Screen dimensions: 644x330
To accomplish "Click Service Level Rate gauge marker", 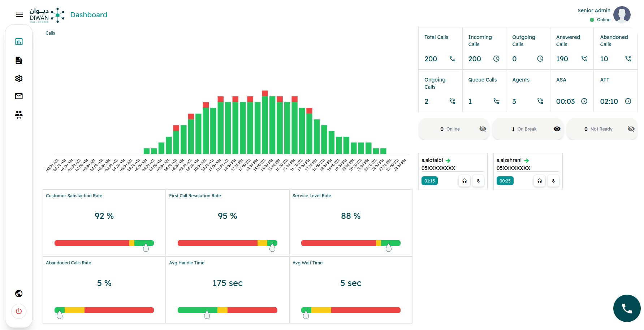I will coord(389,247).
